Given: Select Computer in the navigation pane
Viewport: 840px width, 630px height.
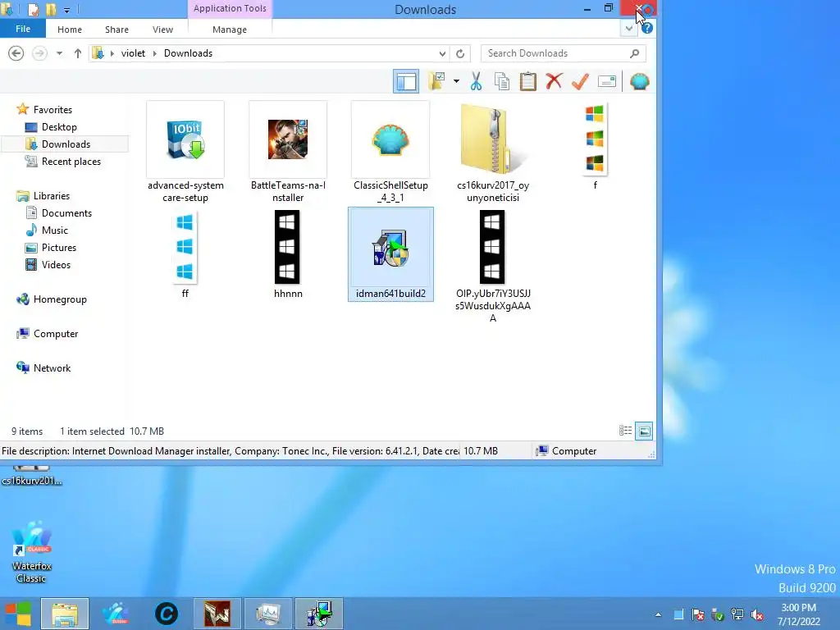Looking at the screenshot, I should point(56,334).
